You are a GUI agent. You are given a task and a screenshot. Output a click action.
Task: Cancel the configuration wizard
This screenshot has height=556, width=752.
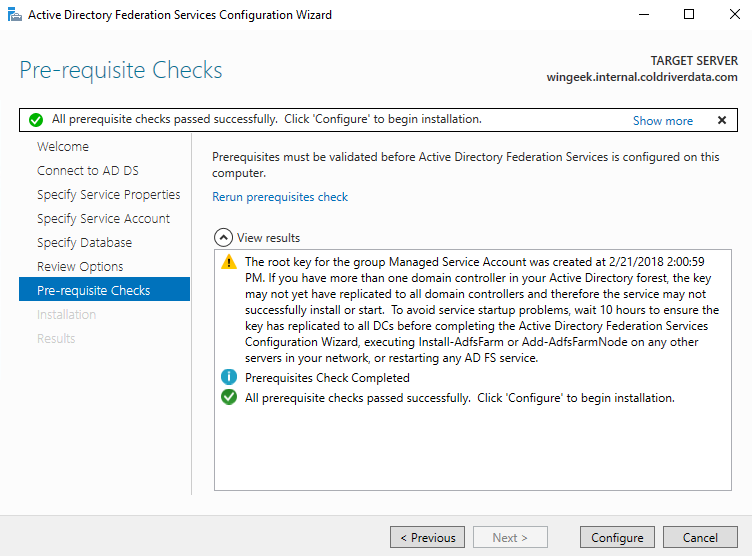[700, 537]
